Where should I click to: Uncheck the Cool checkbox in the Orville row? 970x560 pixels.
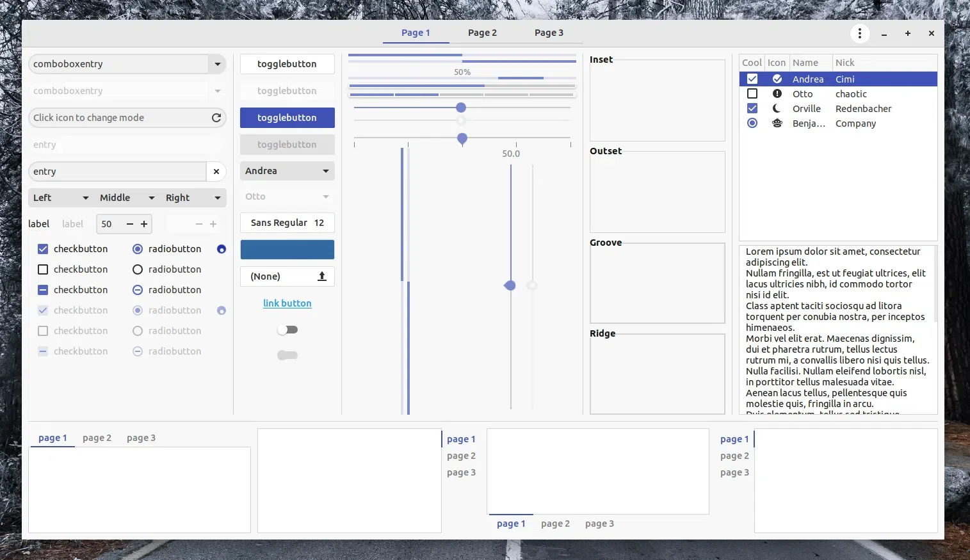tap(752, 109)
